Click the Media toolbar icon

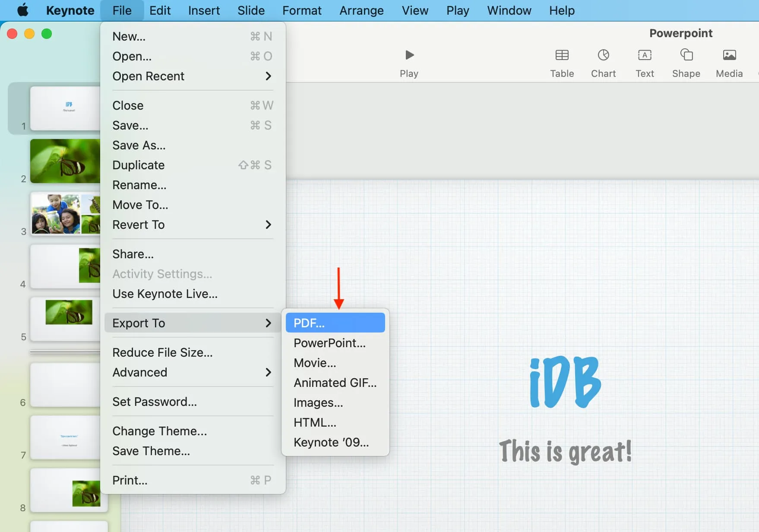coord(729,55)
